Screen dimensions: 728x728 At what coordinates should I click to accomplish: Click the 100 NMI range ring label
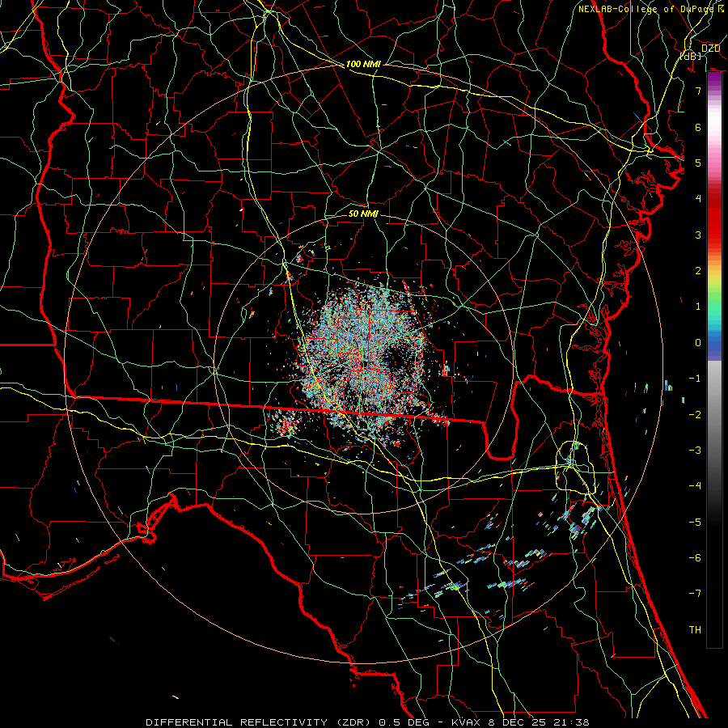click(363, 64)
